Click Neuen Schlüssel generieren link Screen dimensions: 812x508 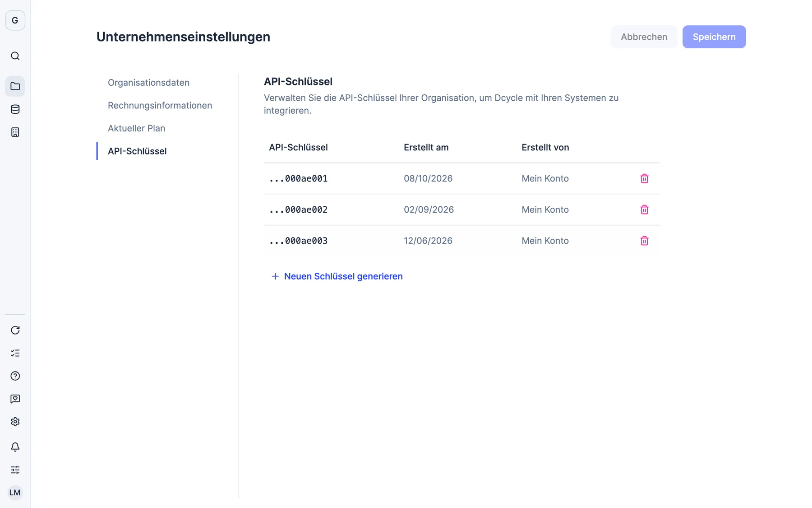(x=337, y=276)
